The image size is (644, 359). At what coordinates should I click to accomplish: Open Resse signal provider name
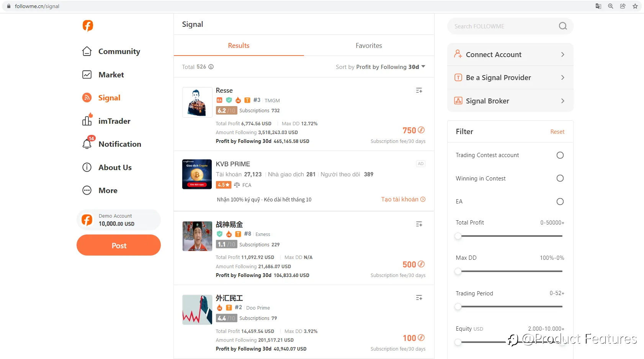pos(224,90)
